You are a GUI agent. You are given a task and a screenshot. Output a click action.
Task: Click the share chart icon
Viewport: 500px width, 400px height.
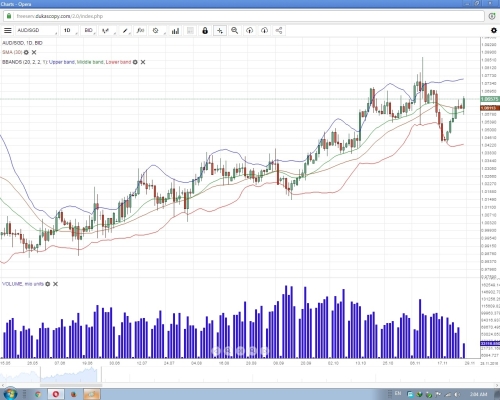tap(279, 31)
